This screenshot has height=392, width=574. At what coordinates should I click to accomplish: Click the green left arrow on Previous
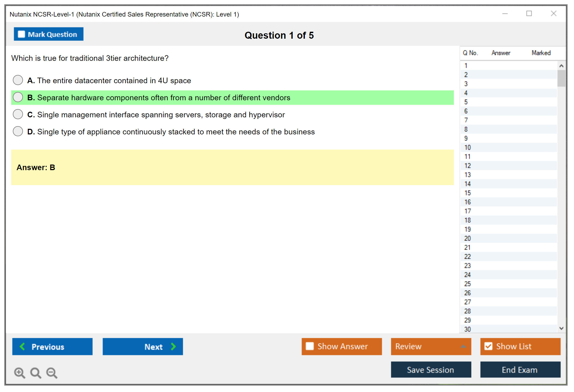tap(22, 346)
